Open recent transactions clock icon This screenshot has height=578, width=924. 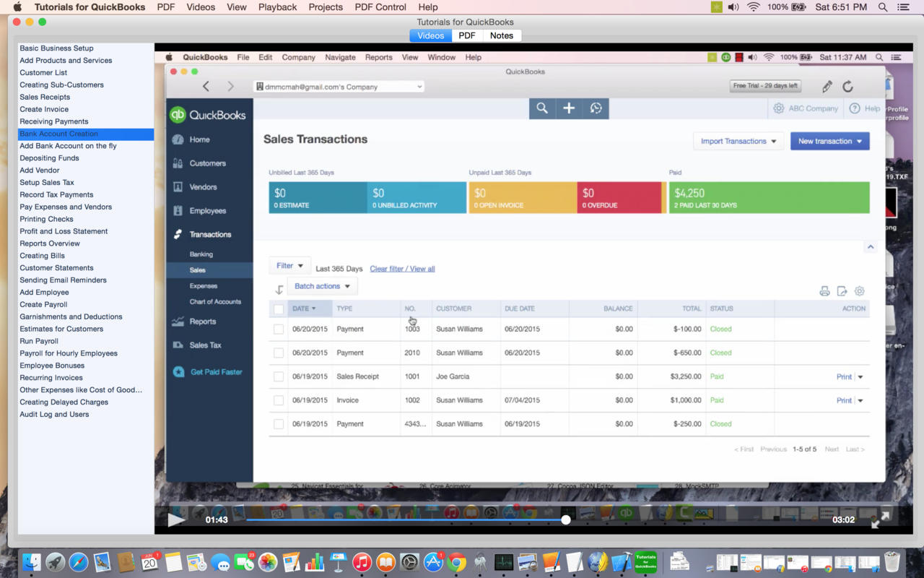click(596, 108)
